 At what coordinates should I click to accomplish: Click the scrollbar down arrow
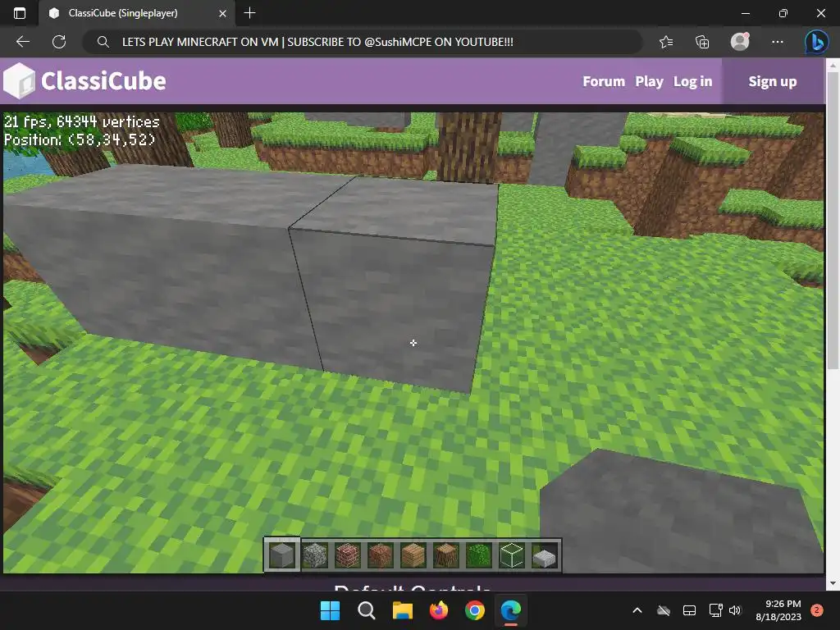833,583
